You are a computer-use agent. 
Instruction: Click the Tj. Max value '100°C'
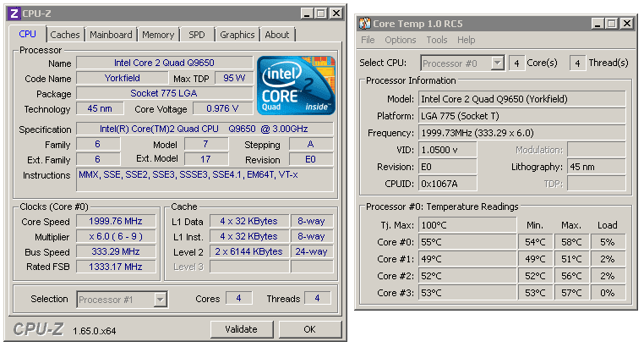(x=467, y=225)
